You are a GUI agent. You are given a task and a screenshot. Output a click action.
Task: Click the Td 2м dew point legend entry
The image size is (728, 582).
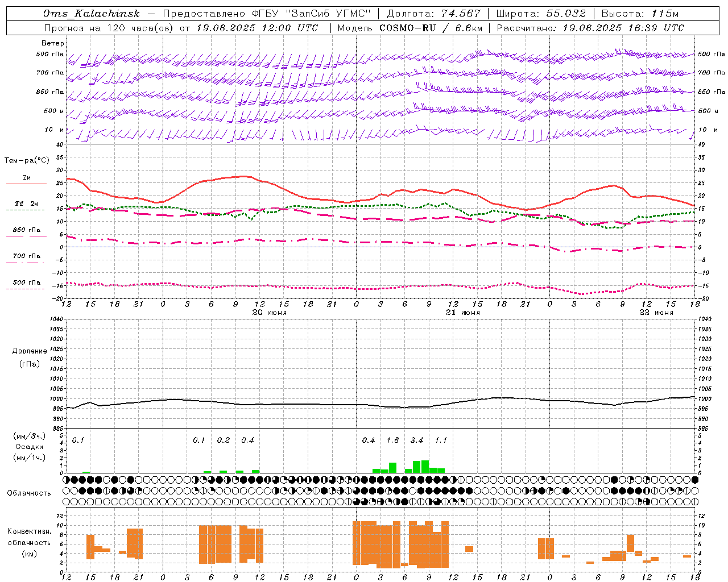tap(27, 203)
